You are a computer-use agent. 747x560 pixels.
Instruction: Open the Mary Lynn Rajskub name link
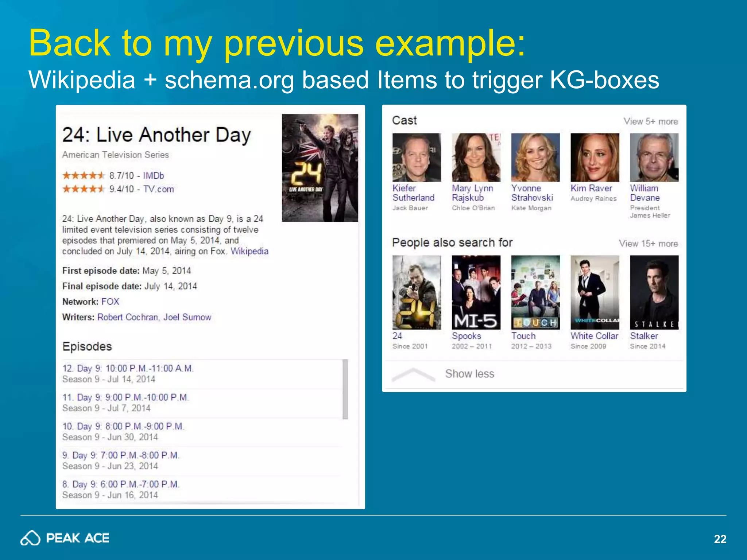click(472, 193)
